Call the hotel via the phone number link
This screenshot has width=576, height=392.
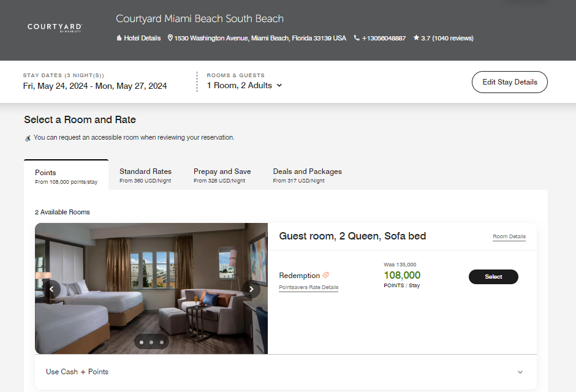[383, 38]
